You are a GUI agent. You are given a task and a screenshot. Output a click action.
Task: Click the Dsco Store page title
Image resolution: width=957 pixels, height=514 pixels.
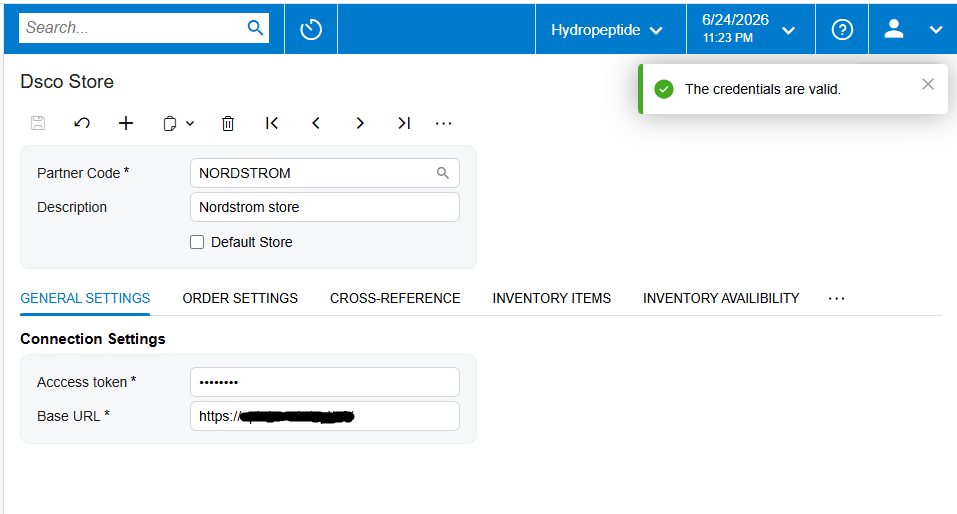click(x=67, y=82)
